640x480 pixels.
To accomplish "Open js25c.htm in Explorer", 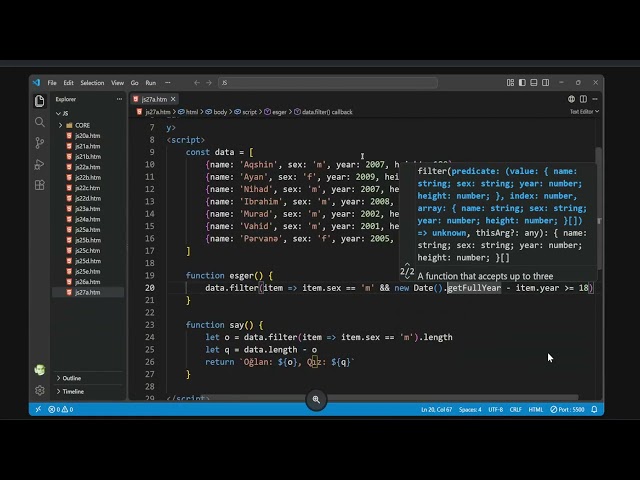I will [88, 251].
